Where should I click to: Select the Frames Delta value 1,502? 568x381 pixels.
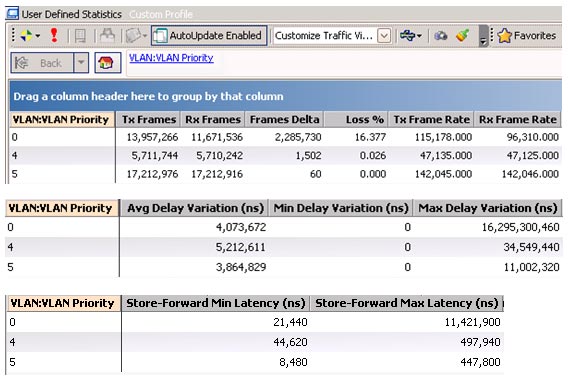(x=308, y=156)
